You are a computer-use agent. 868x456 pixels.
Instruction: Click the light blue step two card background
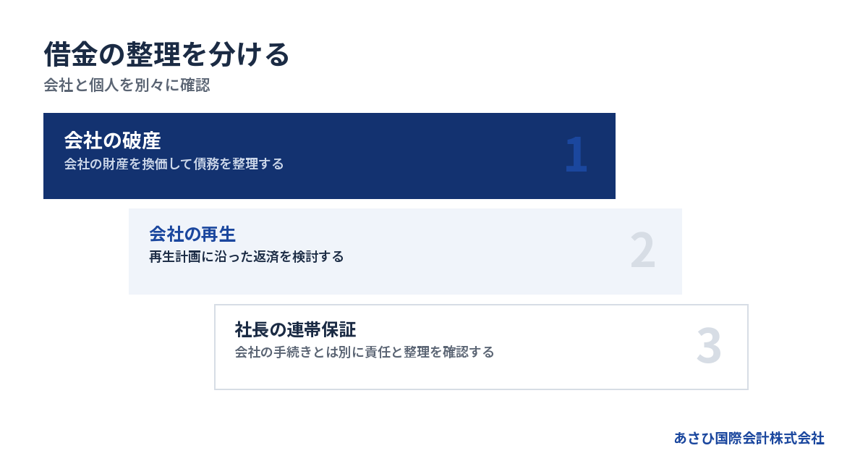(x=405, y=251)
